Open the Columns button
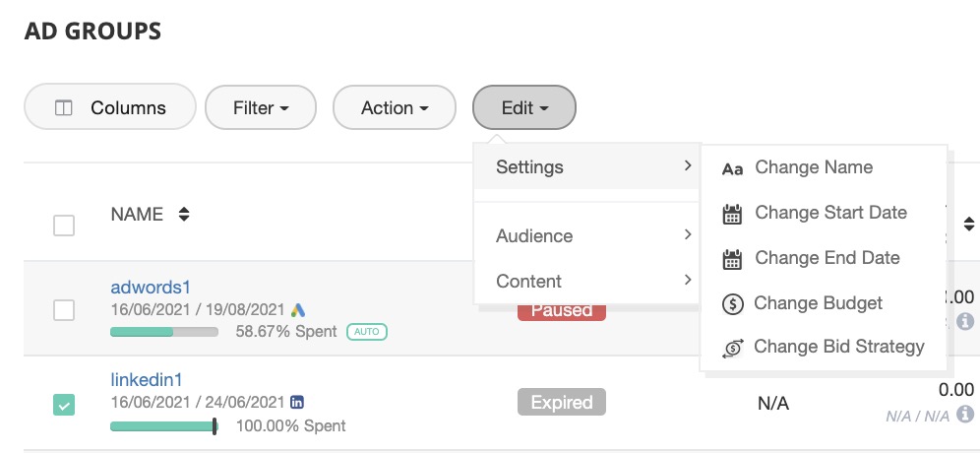 tap(110, 108)
